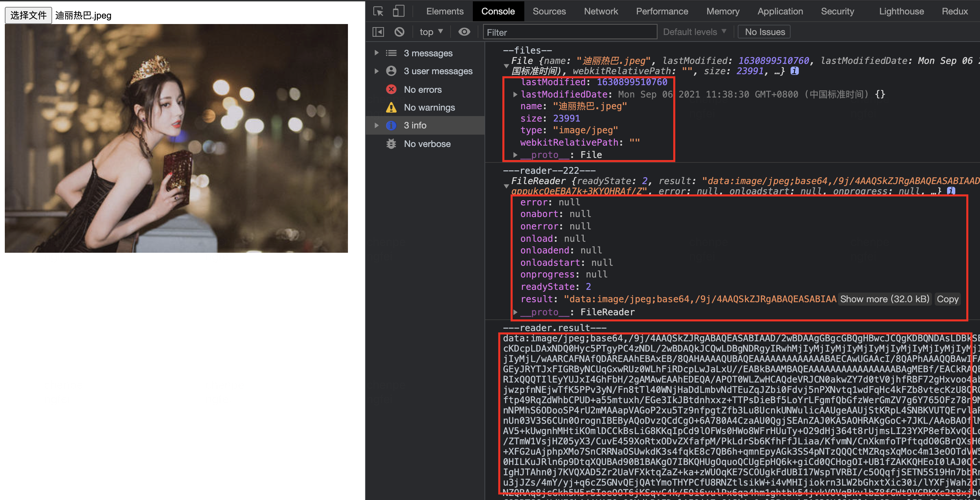Click the onloadend: null property

tap(561, 250)
